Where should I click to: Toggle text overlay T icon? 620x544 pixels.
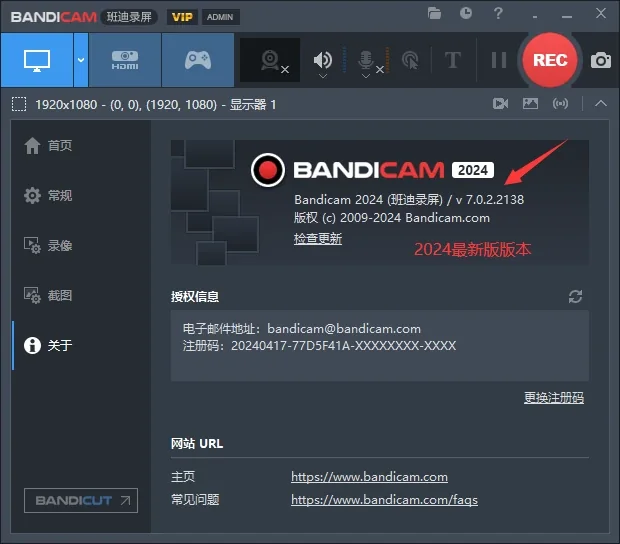(x=453, y=60)
